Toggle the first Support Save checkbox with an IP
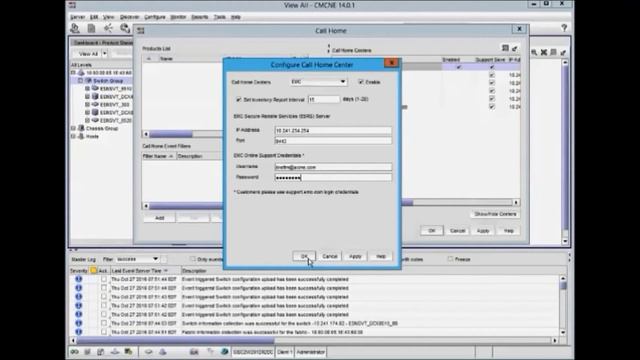The image size is (640, 360). click(x=492, y=75)
